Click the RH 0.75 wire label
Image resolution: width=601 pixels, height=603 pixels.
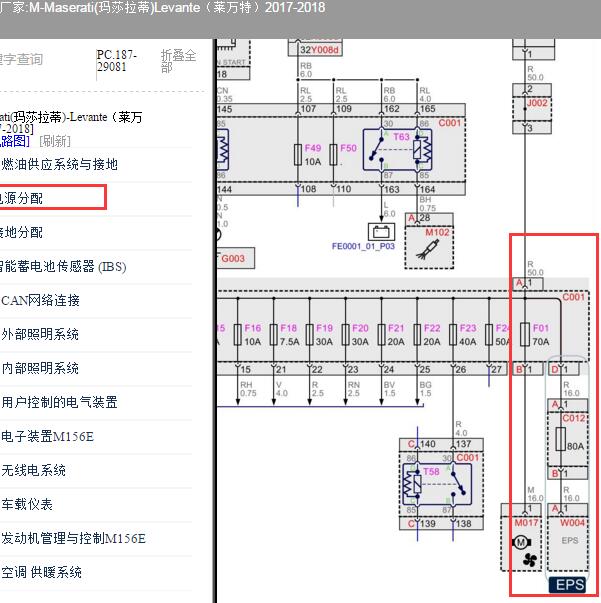click(248, 389)
